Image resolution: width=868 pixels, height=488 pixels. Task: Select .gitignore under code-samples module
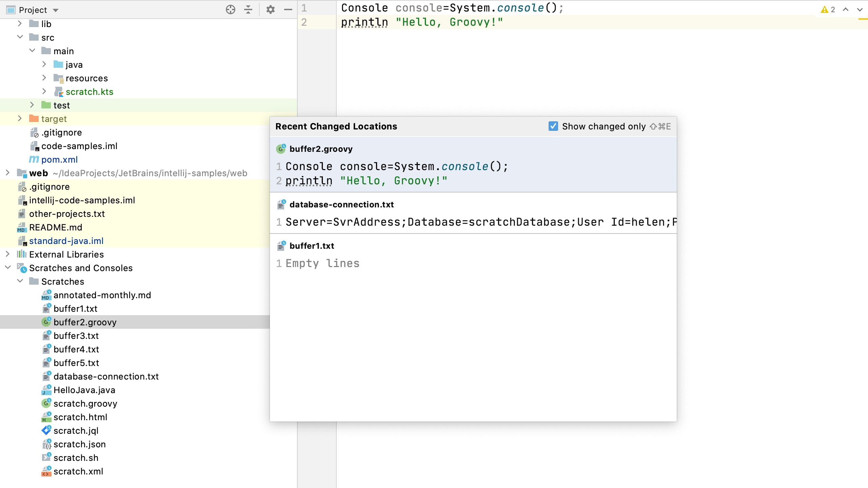pos(61,132)
